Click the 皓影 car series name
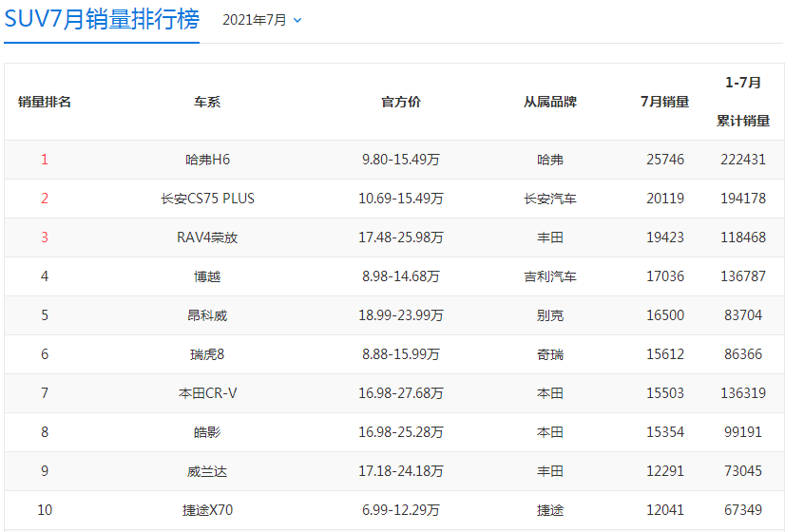This screenshot has width=785, height=532. (208, 432)
